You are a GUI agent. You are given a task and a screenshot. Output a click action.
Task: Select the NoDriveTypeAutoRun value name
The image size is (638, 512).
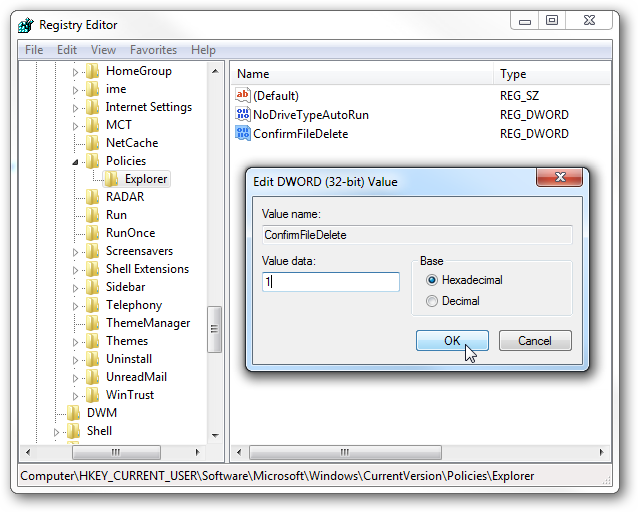click(x=310, y=115)
